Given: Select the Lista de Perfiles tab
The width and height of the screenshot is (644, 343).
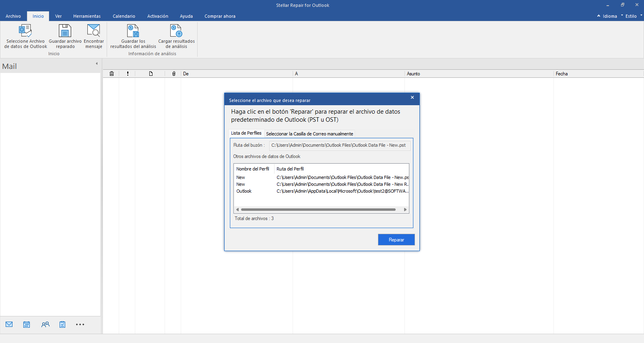Looking at the screenshot, I should (246, 133).
